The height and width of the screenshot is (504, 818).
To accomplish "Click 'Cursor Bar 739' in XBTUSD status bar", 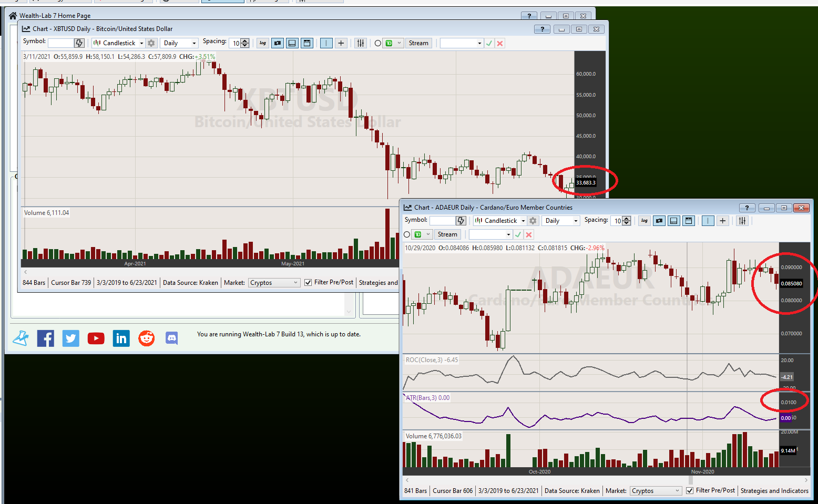I will [x=71, y=283].
